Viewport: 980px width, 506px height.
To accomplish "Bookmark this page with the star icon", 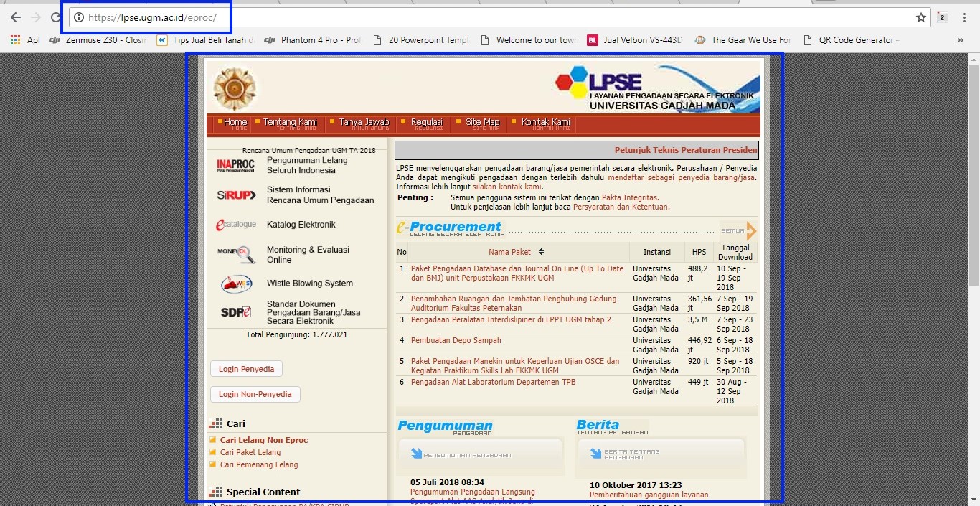I will pos(921,17).
